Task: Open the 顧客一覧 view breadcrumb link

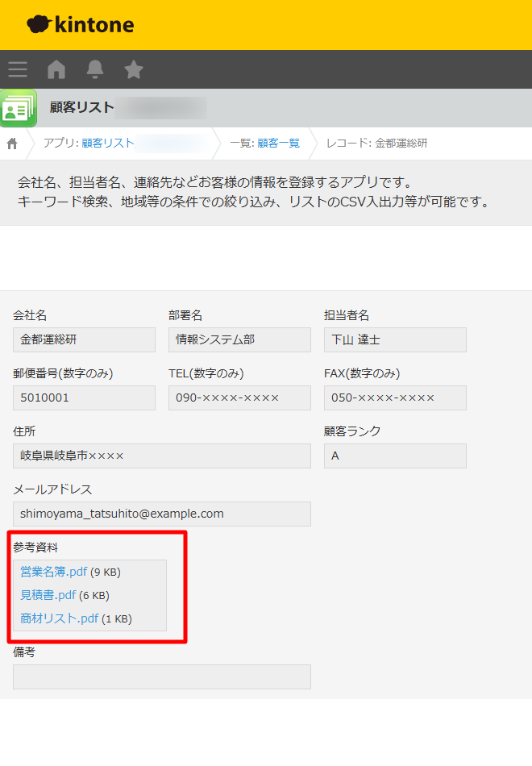Action: 278,144
